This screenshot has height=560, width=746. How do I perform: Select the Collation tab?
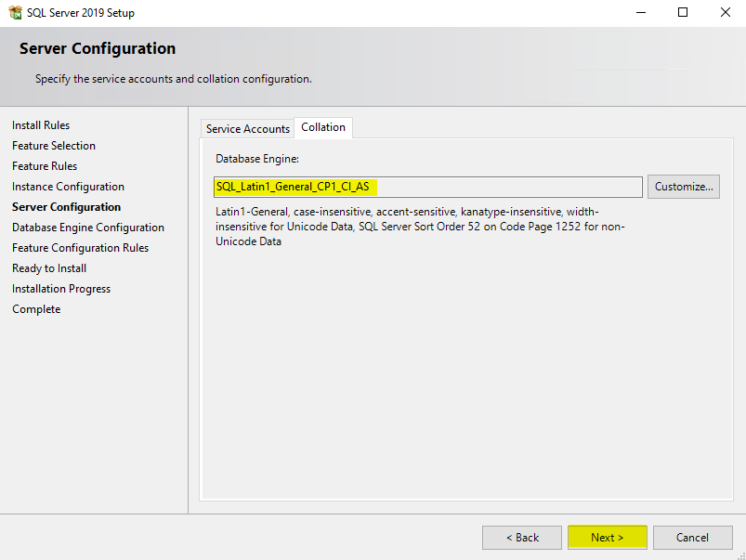[x=323, y=127]
